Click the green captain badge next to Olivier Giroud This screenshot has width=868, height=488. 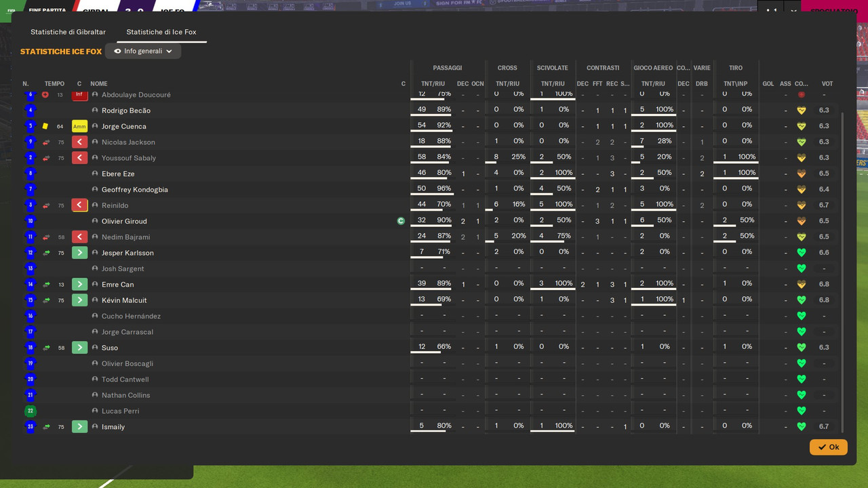point(401,221)
